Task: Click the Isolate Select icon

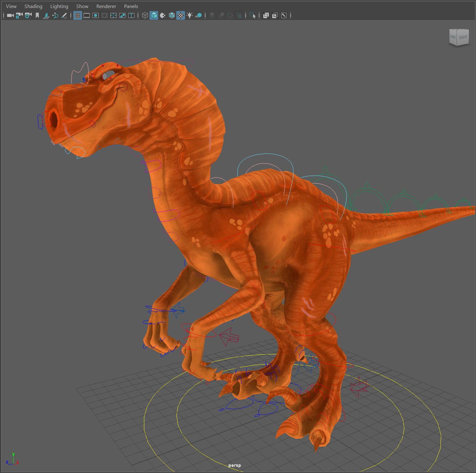Action: [252, 15]
